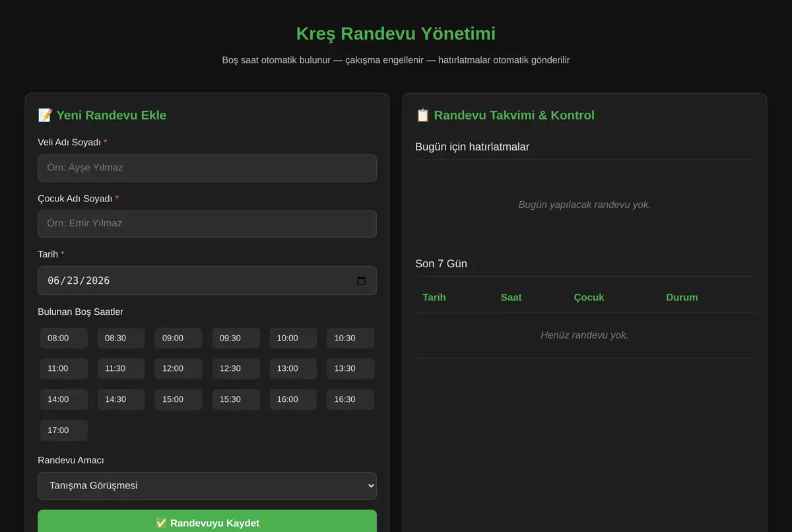Screen dimensions: 792x532
Task: Select the 13:00 time slot
Action: 293,368
